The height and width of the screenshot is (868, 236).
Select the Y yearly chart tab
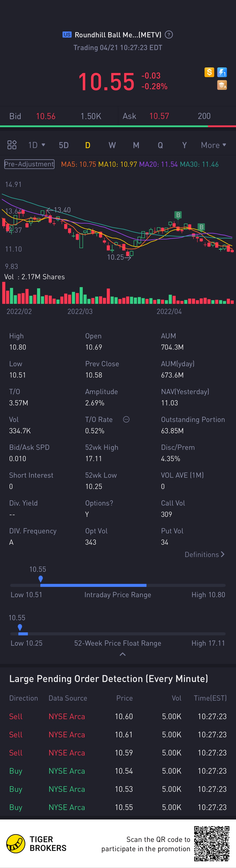pyautogui.click(x=184, y=145)
